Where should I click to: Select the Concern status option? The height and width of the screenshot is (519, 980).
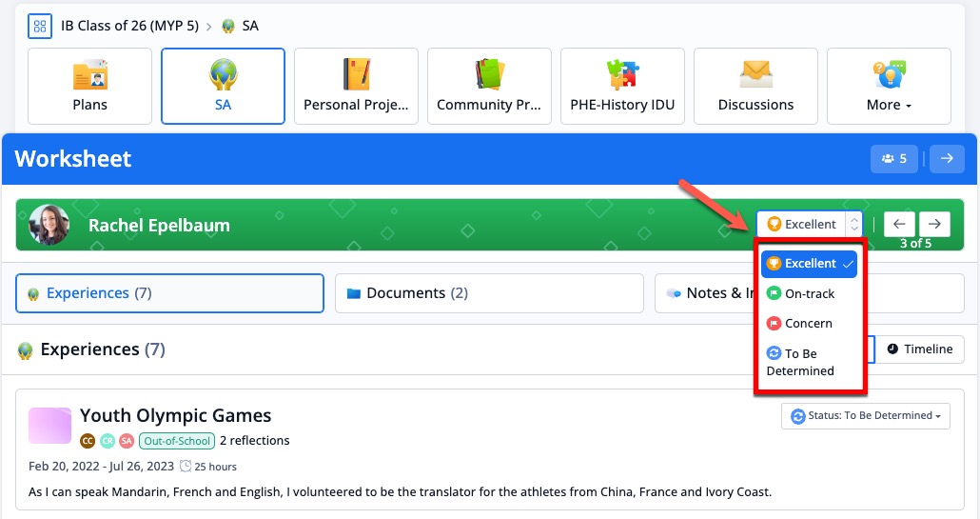click(x=809, y=324)
